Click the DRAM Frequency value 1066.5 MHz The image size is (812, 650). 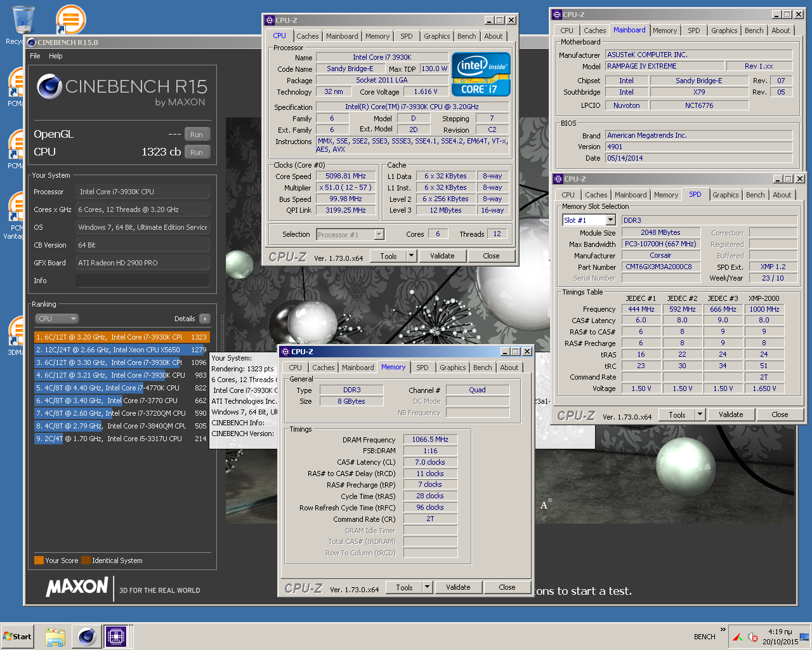(430, 439)
